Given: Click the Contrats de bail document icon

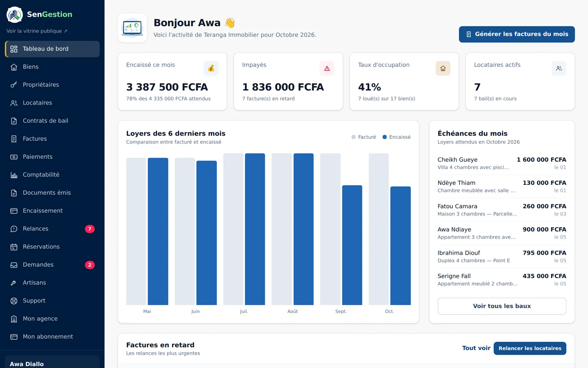Looking at the screenshot, I should click(14, 121).
